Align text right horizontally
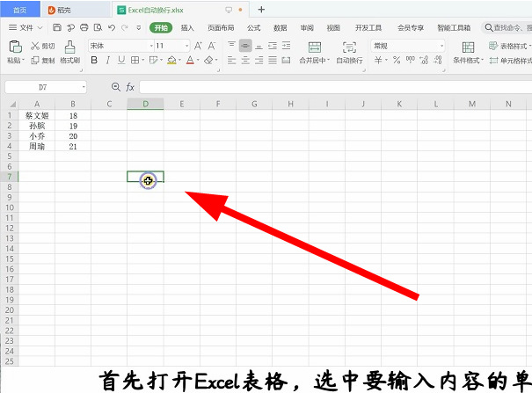The width and height of the screenshot is (532, 393). (x=259, y=61)
